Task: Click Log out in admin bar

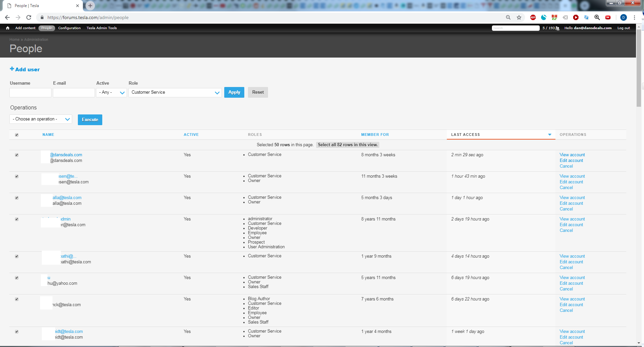Action: point(624,28)
